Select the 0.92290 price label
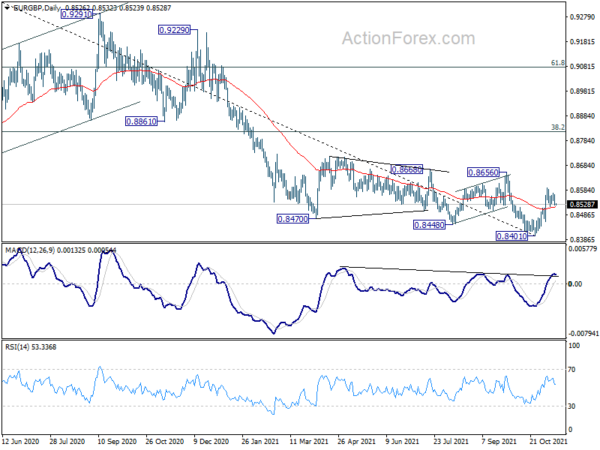The height and width of the screenshot is (450, 600). tap(174, 30)
